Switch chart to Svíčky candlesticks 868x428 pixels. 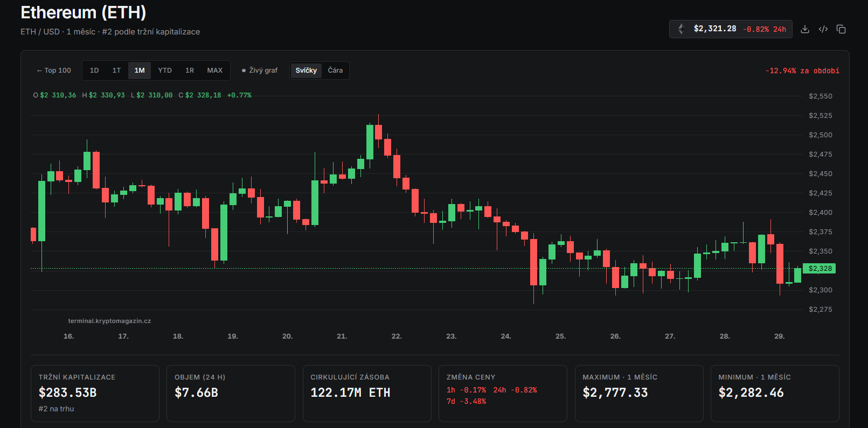(306, 71)
